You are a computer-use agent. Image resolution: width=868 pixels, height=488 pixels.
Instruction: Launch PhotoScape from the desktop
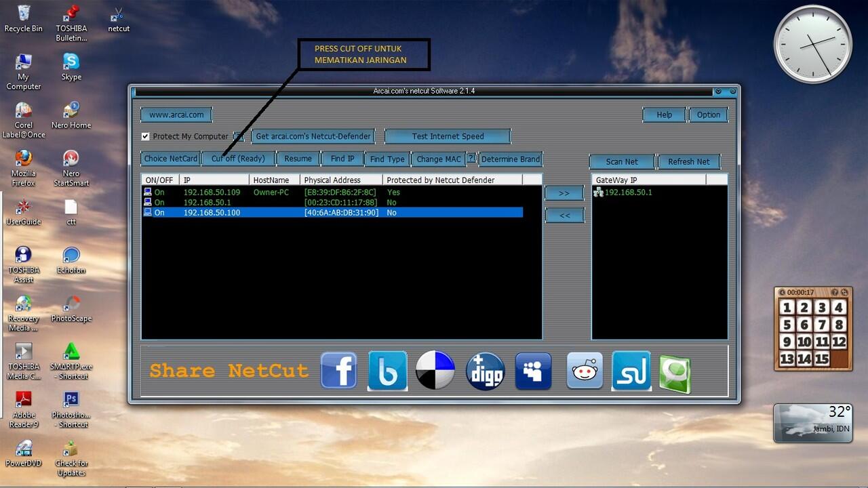click(x=71, y=308)
